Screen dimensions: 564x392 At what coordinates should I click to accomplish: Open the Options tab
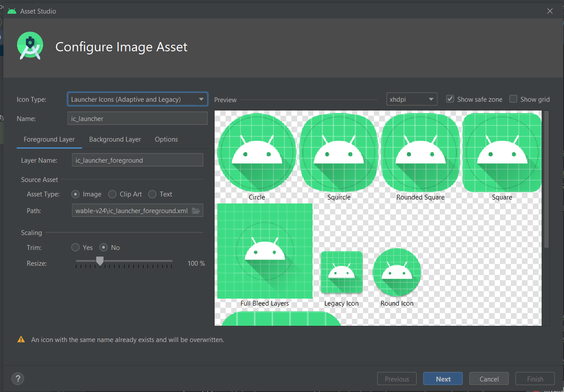point(166,139)
